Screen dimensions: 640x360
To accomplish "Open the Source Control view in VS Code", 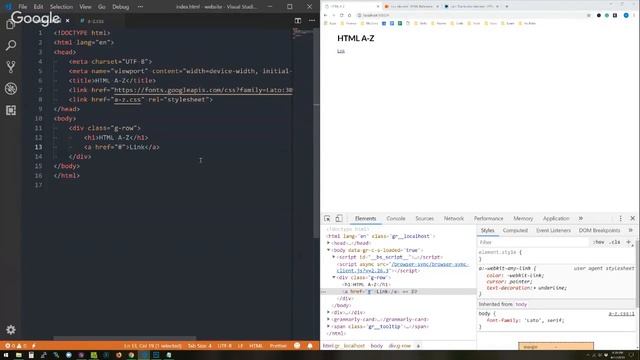I will coord(11,67).
